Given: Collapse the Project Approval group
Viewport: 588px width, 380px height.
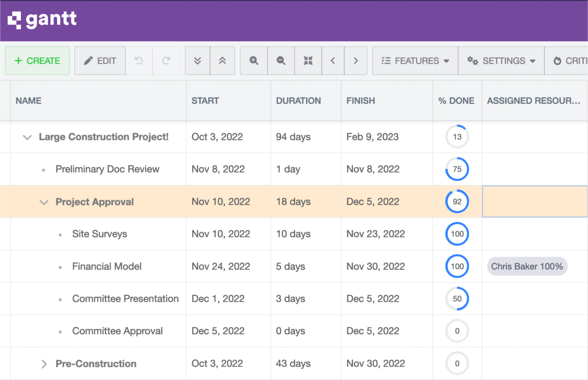Looking at the screenshot, I should tap(44, 201).
